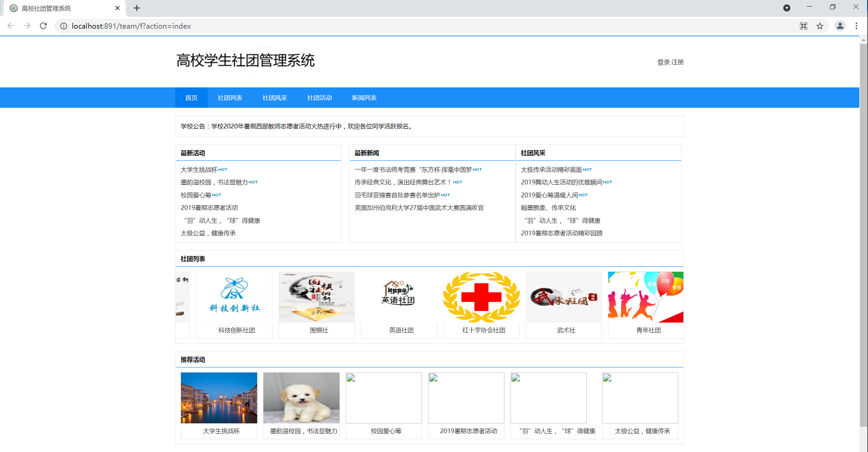Switch to the 社团活动 navigation tab
This screenshot has width=868, height=452.
(x=319, y=98)
